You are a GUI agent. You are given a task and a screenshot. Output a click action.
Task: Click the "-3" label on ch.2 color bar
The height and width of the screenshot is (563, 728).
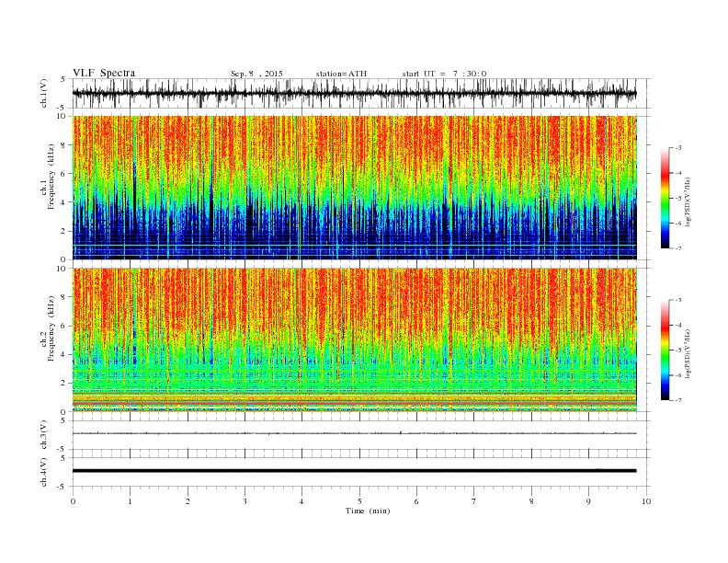coord(678,300)
